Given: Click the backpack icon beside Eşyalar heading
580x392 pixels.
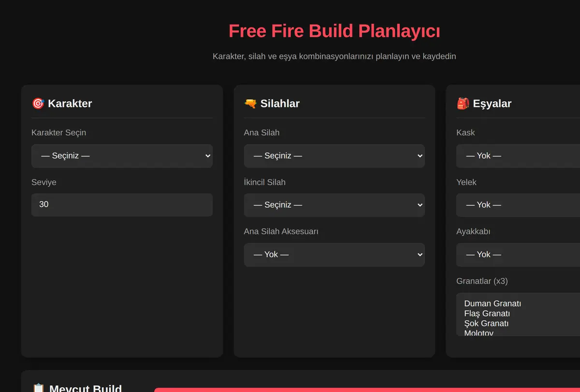Looking at the screenshot, I should click(x=463, y=103).
